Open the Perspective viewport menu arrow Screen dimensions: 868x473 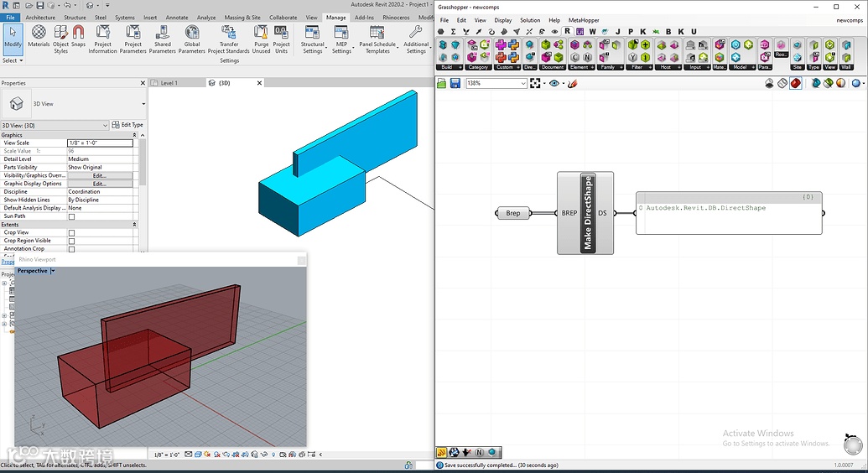tap(53, 271)
